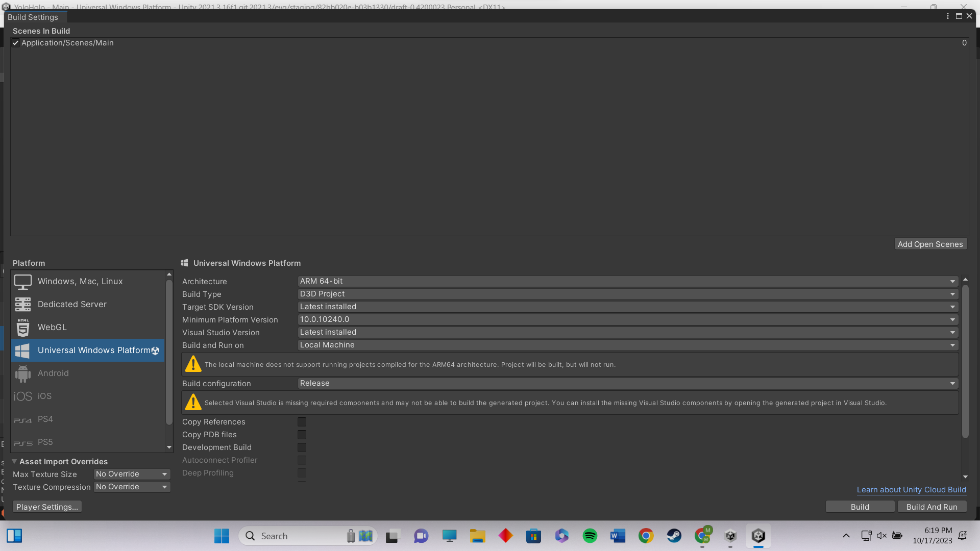Enable the Copy PDB files checkbox
The height and width of the screenshot is (551, 980).
302,435
